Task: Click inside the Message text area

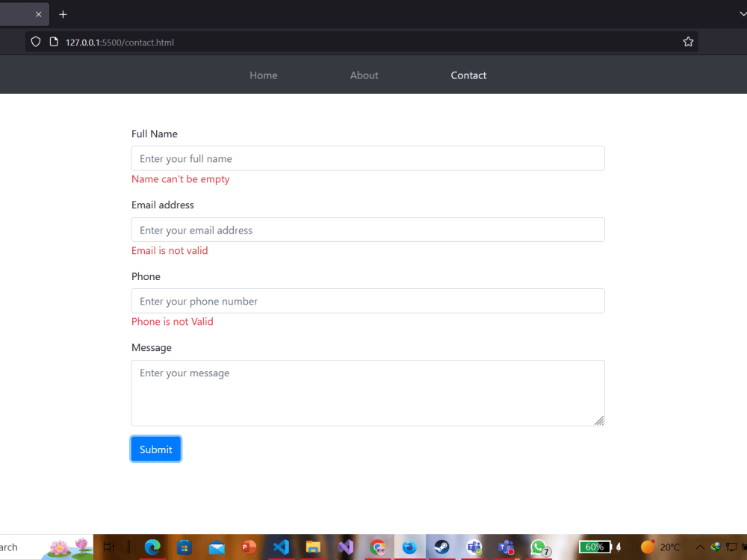Action: coord(368,393)
